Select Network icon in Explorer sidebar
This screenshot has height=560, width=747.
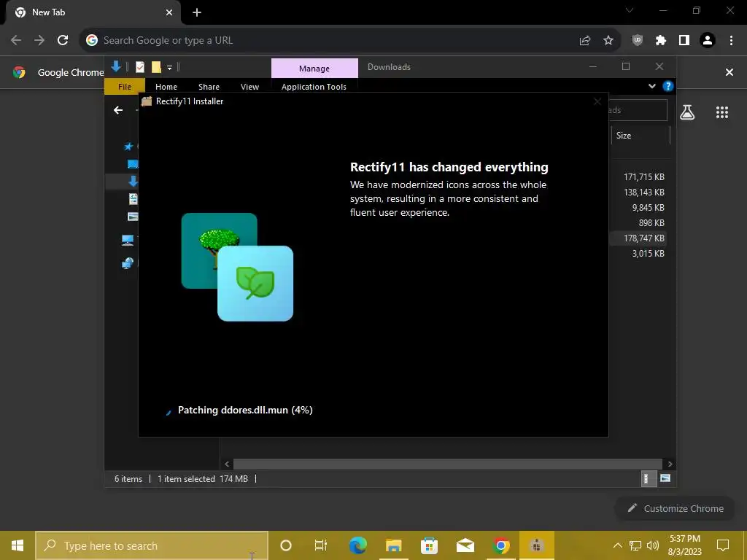128,262
